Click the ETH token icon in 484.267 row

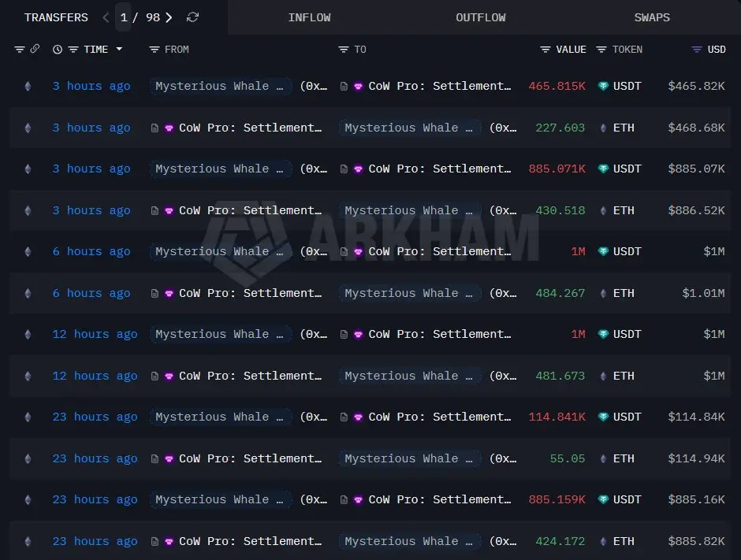[603, 293]
